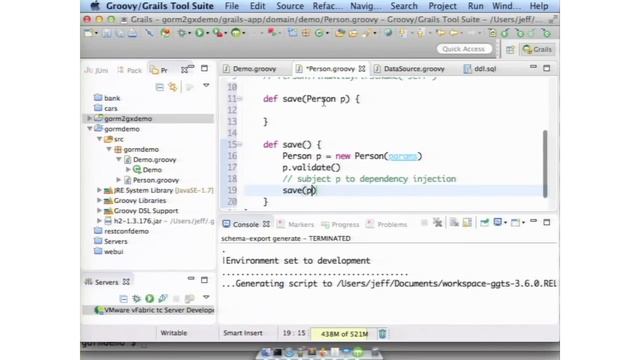This screenshot has height=360, width=640.
Task: Click the Apple menu icon
Action: [x=95, y=6]
